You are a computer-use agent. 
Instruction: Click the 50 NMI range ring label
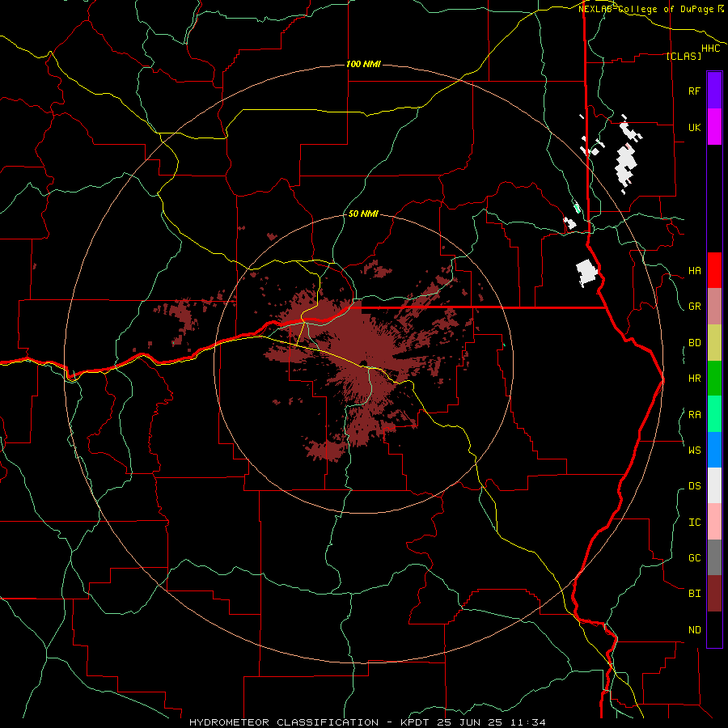[x=363, y=214]
